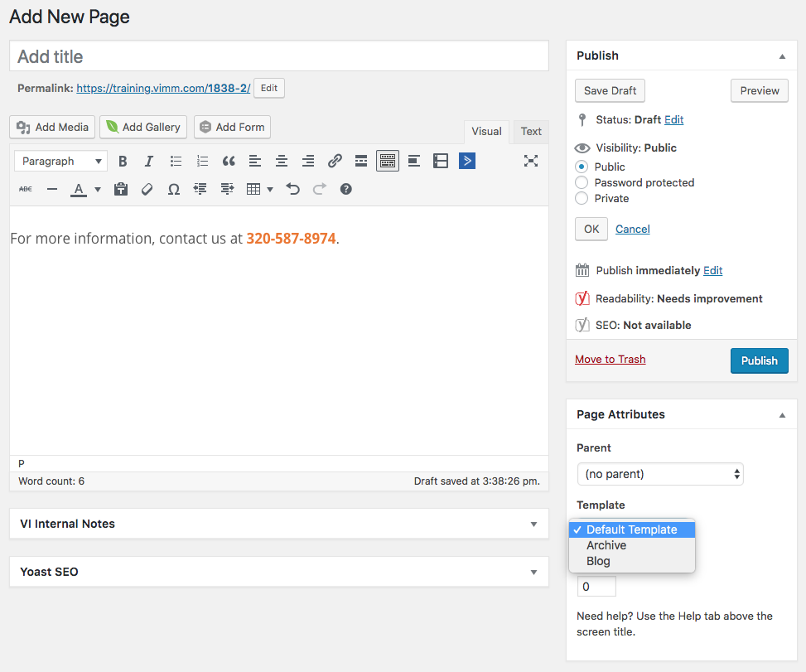Viewport: 806px width, 672px height.
Task: Align text left
Action: coord(255,162)
